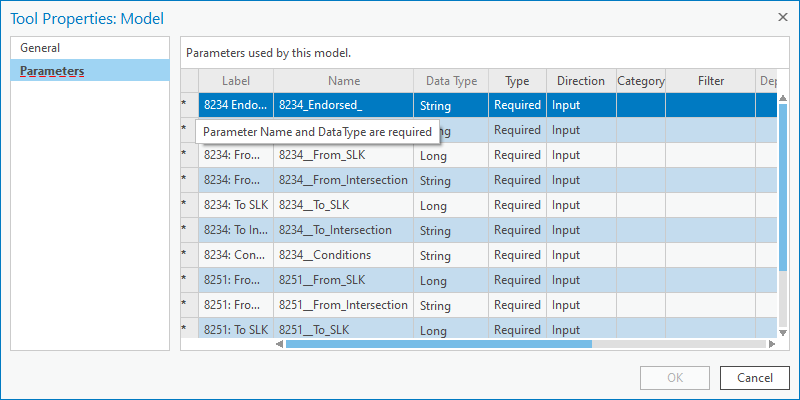Sort by the Name column header
This screenshot has height=400, width=800.
pyautogui.click(x=343, y=81)
